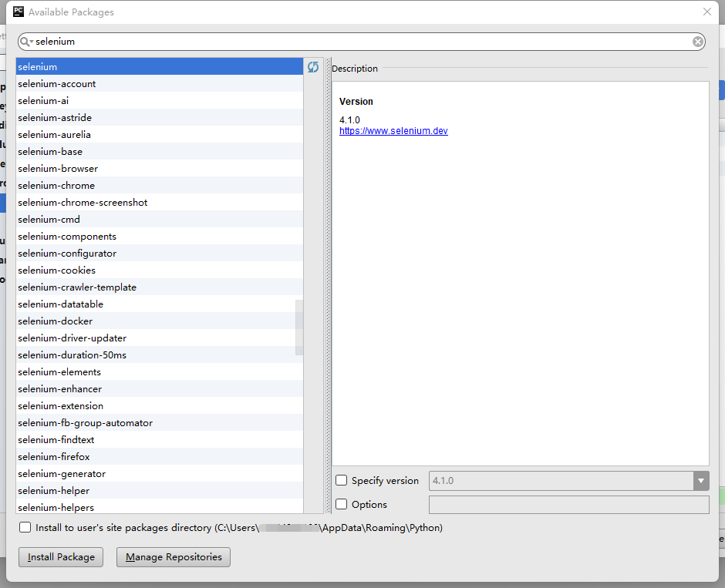Select selenium-firefox package
The image size is (725, 588).
[160, 456]
